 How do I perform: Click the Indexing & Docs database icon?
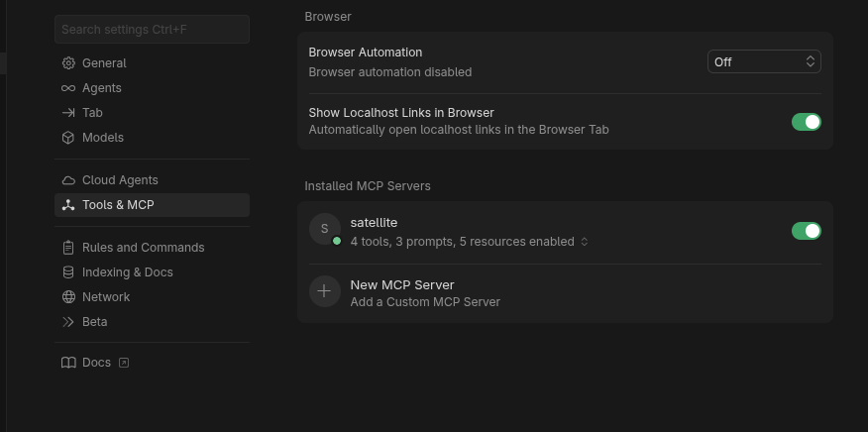(68, 272)
